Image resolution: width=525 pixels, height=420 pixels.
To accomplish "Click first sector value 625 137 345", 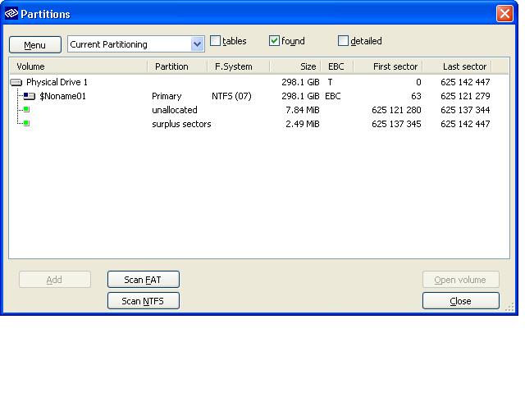I will coord(396,124).
